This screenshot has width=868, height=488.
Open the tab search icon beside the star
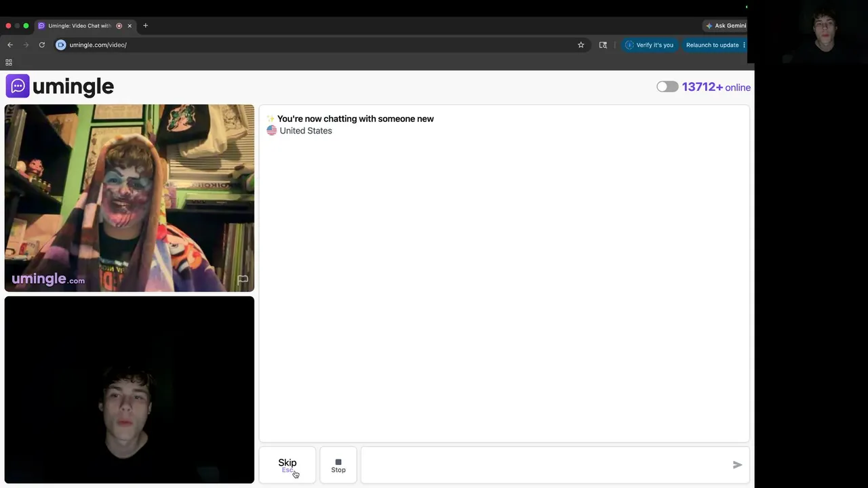coord(603,45)
